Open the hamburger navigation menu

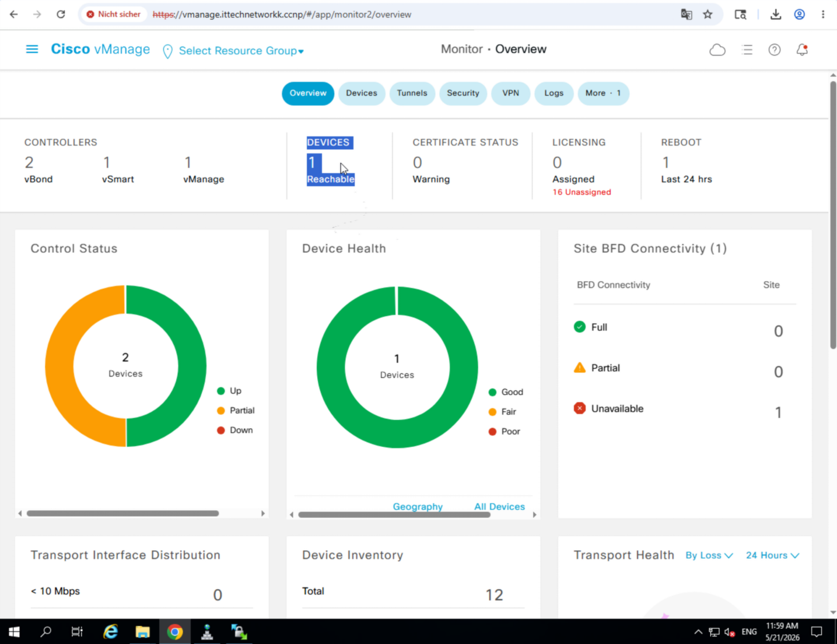(x=32, y=50)
